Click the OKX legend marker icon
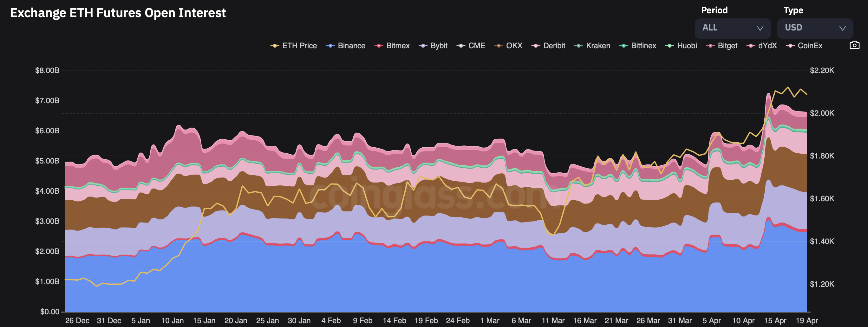This screenshot has width=868, height=327. pyautogui.click(x=498, y=46)
